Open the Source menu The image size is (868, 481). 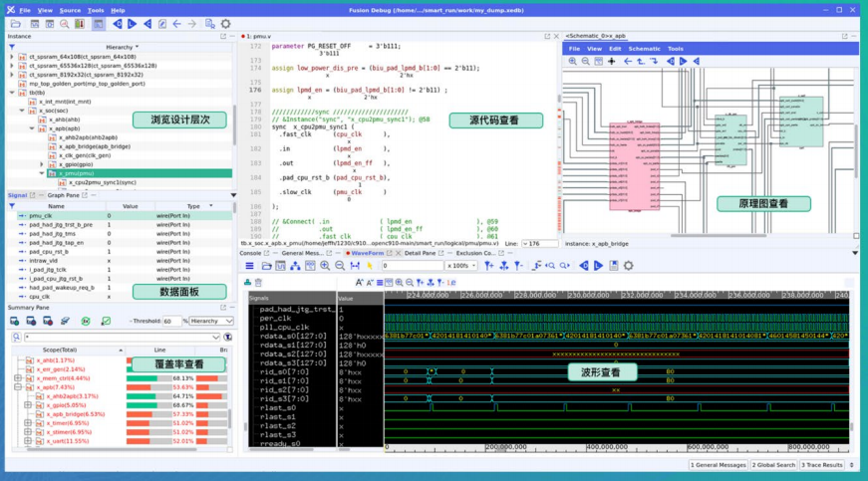(70, 10)
